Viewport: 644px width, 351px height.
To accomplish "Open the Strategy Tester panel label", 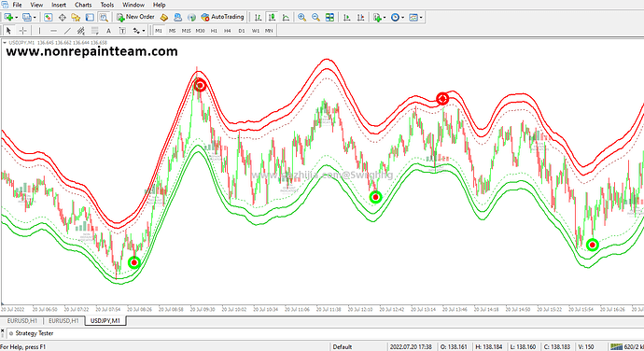I will point(35,333).
